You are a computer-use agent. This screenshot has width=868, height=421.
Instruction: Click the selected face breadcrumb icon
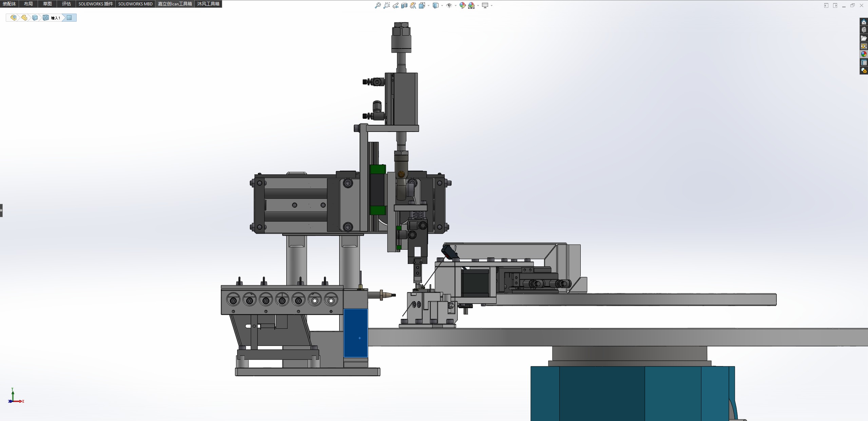(x=69, y=18)
